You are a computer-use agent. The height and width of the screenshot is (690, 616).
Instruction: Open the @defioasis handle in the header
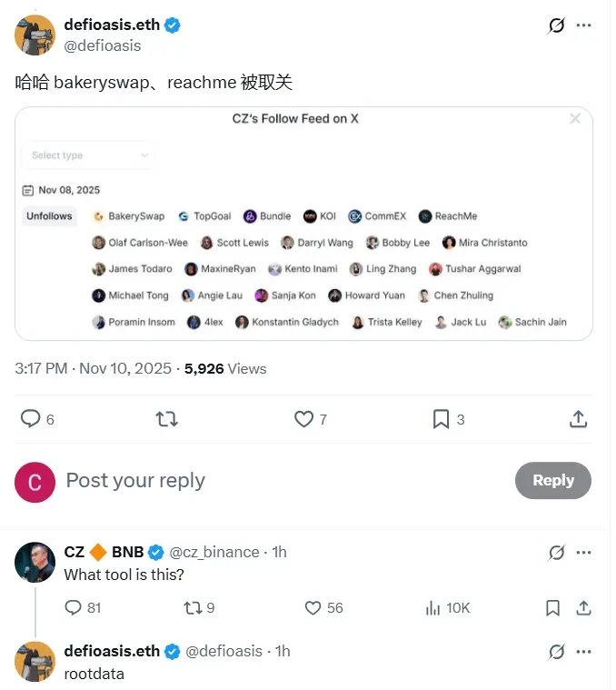(103, 45)
